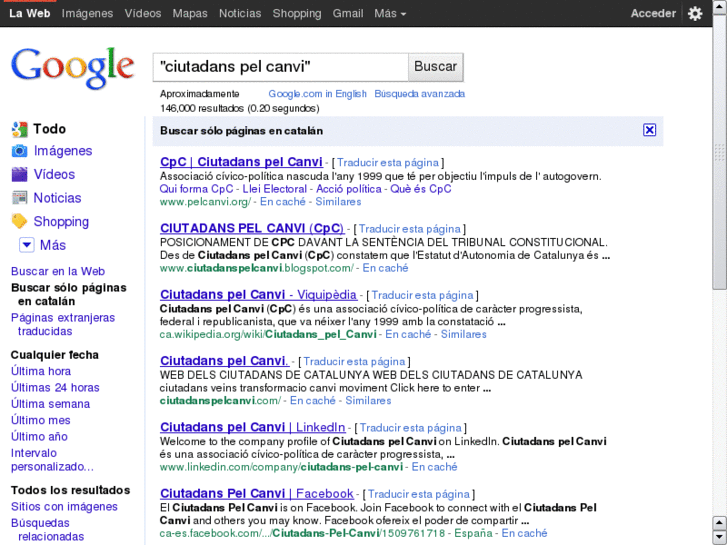Open the settings gear icon

(695, 13)
